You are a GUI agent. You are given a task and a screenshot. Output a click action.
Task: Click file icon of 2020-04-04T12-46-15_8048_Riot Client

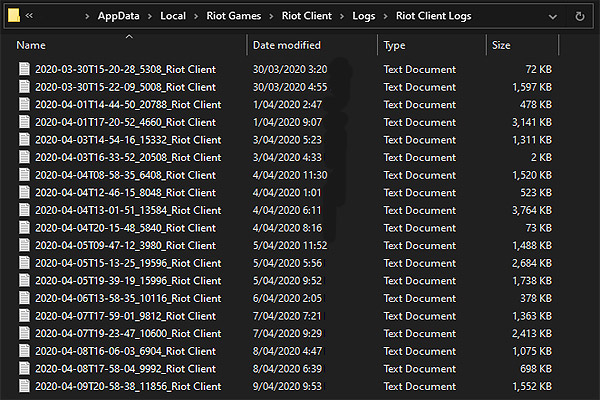point(24,192)
